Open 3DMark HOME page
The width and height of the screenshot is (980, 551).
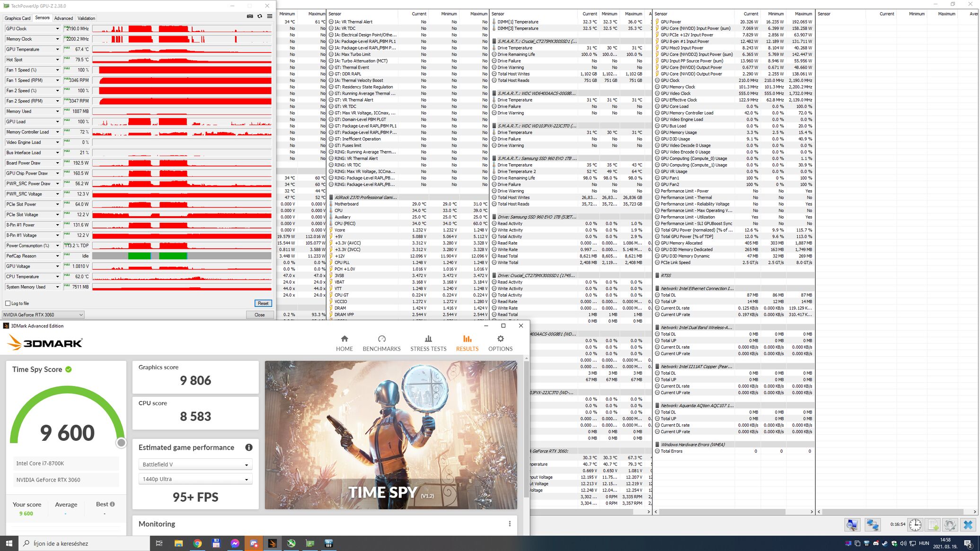344,343
